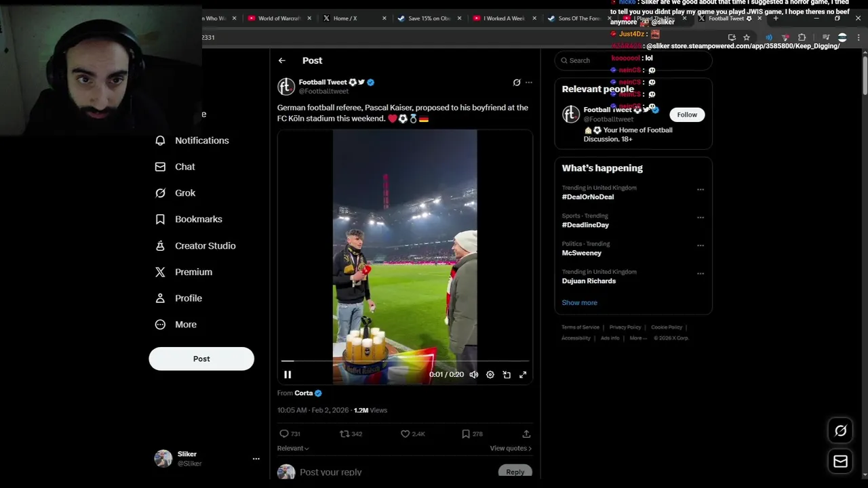
Task: Click the video progress bar
Action: coord(405,361)
